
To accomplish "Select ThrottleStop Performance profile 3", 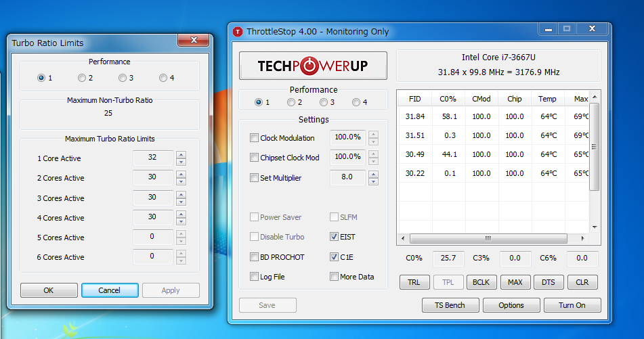I will pos(324,102).
